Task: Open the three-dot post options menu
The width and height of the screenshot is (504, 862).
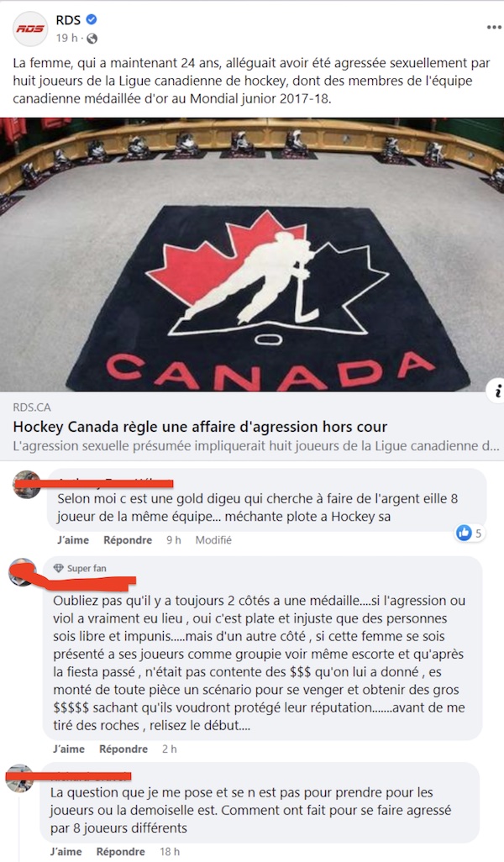Action: (x=494, y=28)
